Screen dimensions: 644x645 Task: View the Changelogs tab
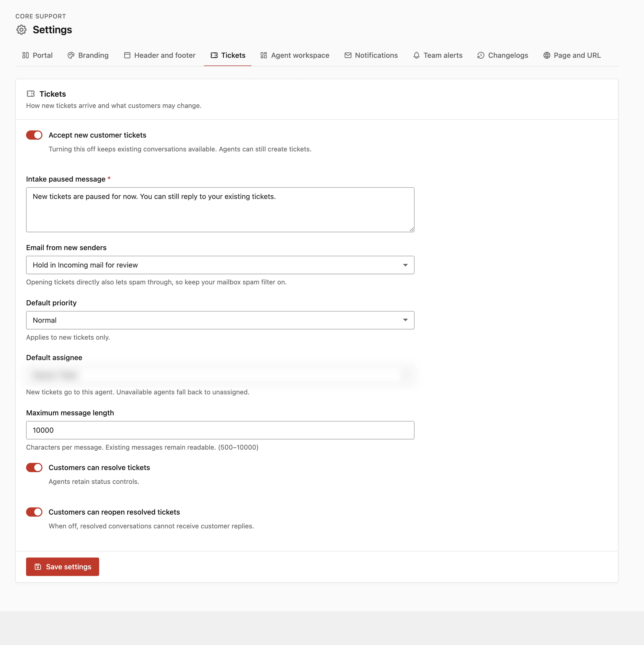(x=502, y=55)
